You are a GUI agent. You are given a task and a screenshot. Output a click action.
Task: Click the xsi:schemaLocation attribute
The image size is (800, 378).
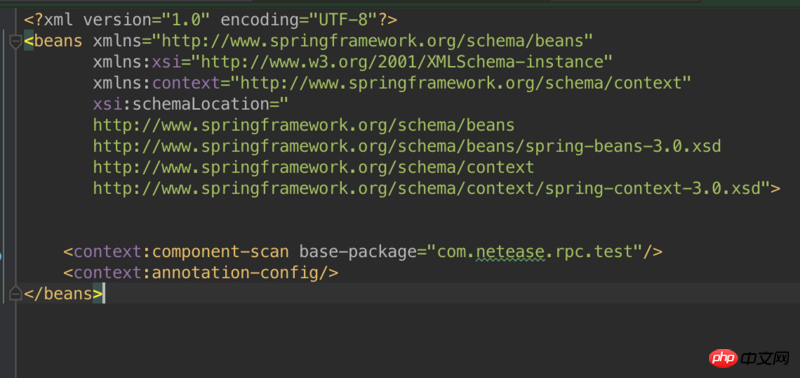(186, 104)
